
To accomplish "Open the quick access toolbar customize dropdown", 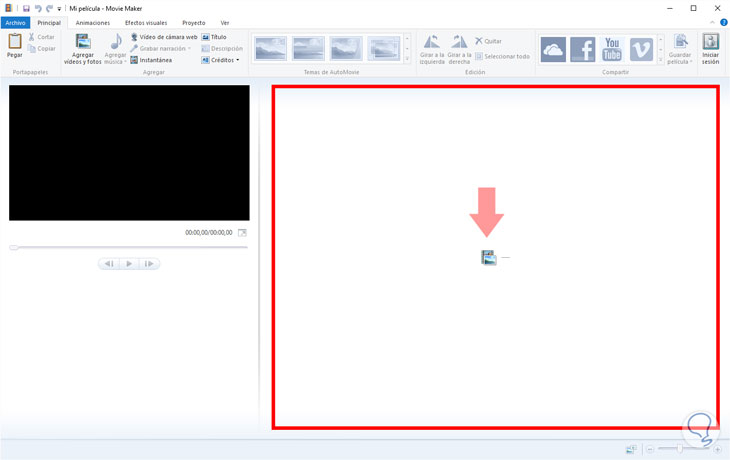I will (x=59, y=9).
